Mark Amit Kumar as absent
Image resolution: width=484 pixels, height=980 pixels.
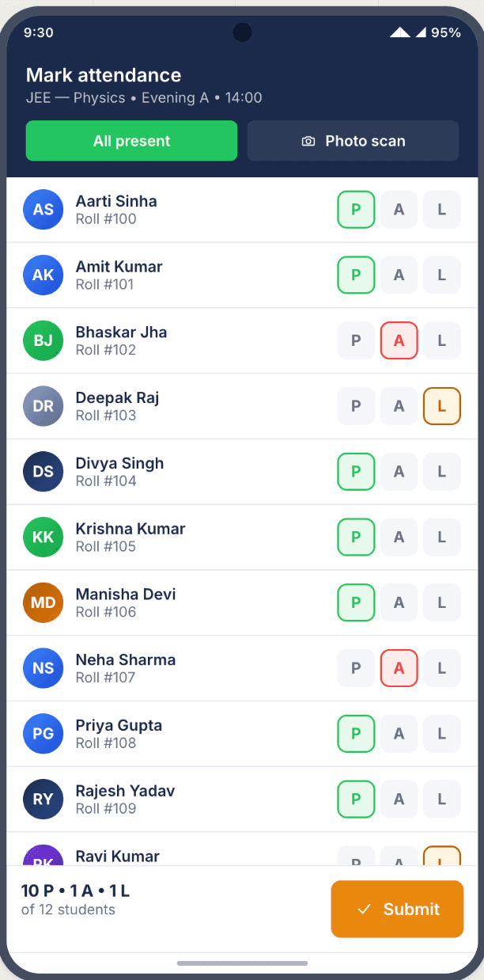(x=399, y=275)
